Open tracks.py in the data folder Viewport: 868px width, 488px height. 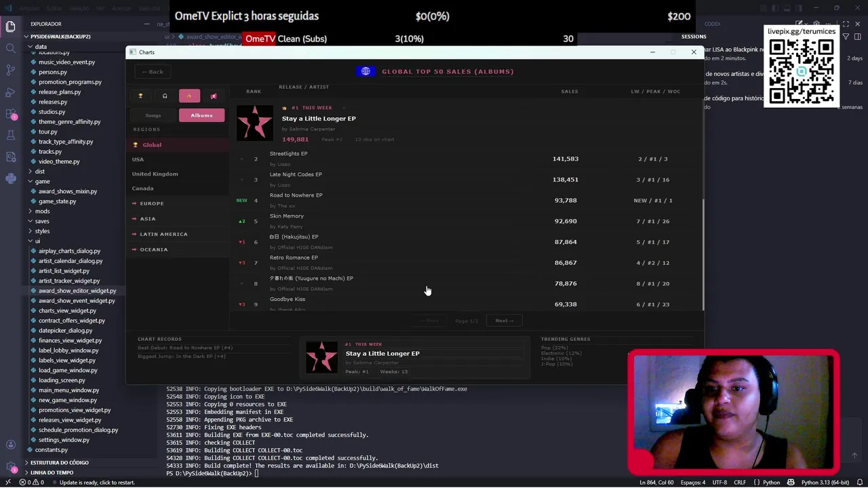(50, 152)
